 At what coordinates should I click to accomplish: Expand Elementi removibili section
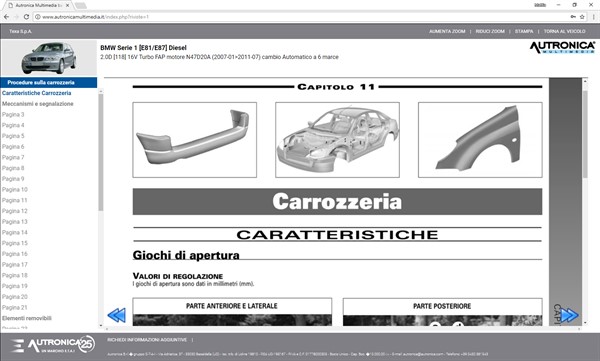click(27, 318)
